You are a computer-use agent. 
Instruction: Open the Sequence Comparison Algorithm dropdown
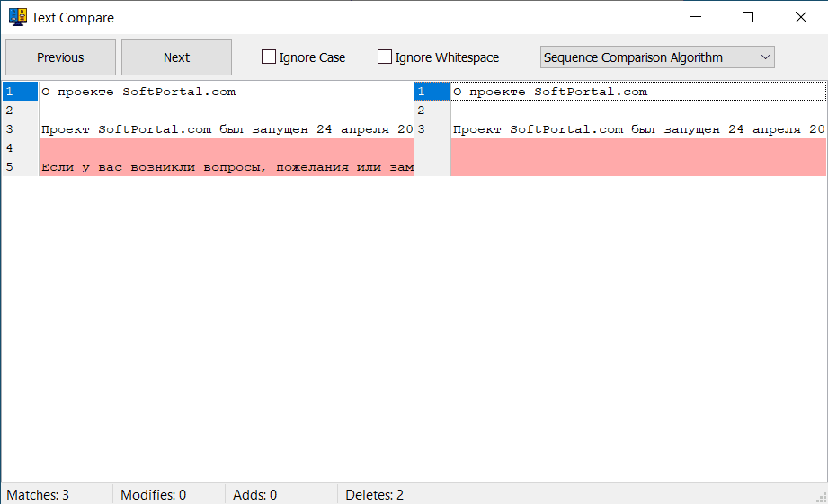click(657, 57)
